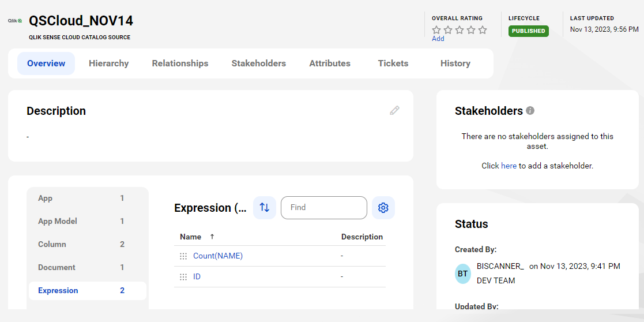
Task: Open the Count(NAME) expression link
Action: [x=218, y=256]
